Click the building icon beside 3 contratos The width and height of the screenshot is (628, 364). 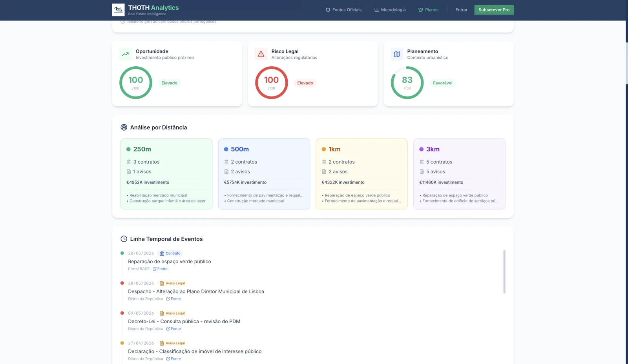click(x=129, y=162)
